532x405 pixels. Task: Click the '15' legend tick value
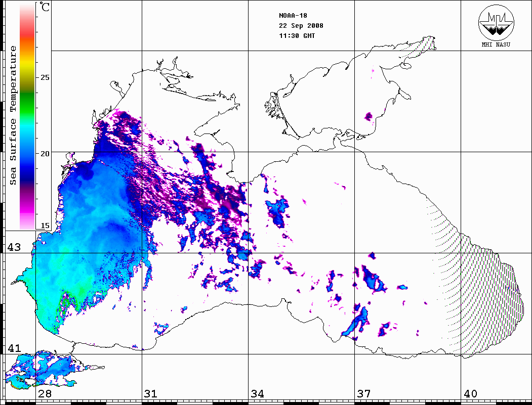[45, 226]
